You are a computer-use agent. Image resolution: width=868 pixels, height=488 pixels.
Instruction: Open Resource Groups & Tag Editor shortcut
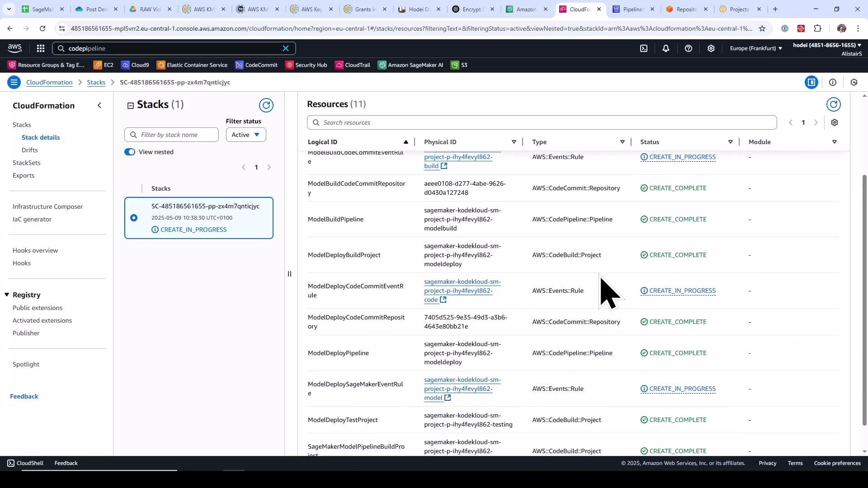(46, 65)
